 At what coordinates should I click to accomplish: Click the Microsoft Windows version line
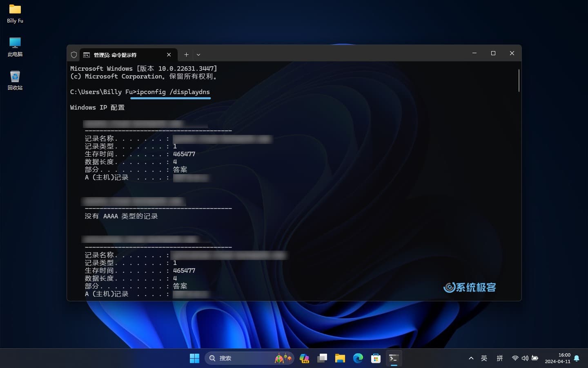tap(143, 68)
